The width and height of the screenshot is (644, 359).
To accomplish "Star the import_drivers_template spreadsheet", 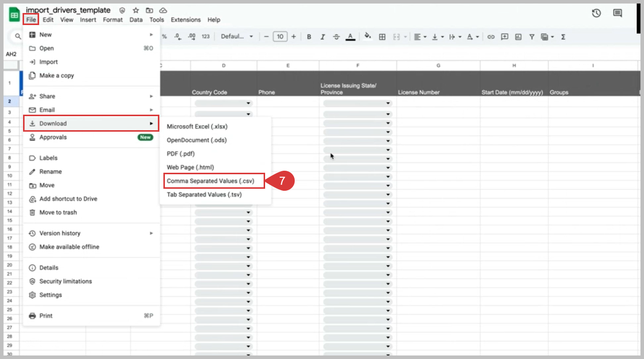I will [136, 10].
